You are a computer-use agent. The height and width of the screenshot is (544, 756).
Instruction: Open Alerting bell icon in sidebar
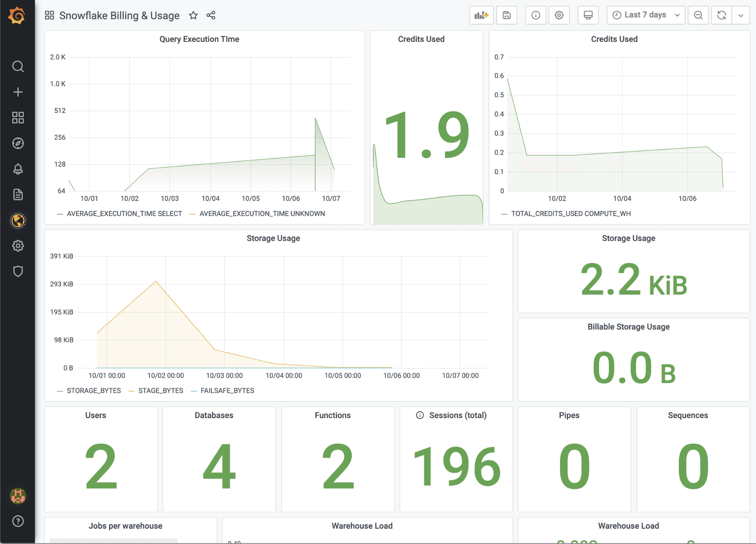tap(18, 169)
